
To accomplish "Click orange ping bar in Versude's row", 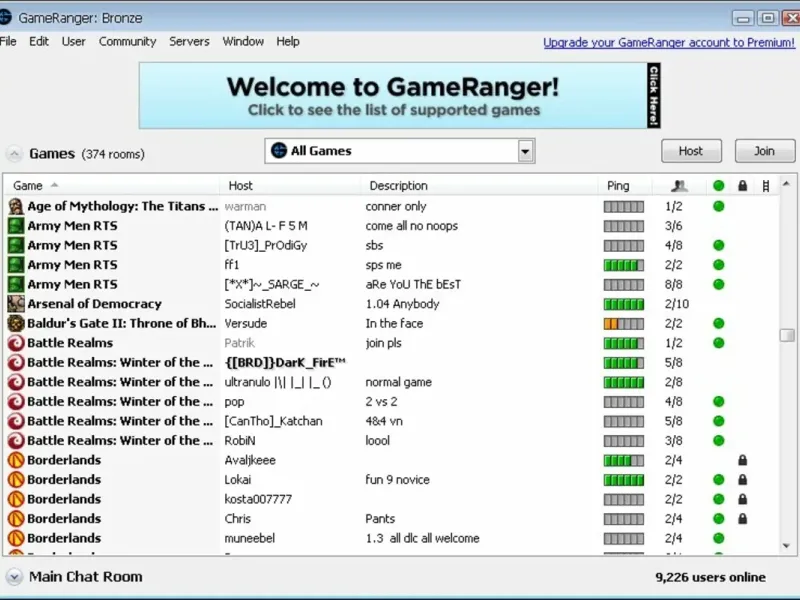I will tap(623, 324).
